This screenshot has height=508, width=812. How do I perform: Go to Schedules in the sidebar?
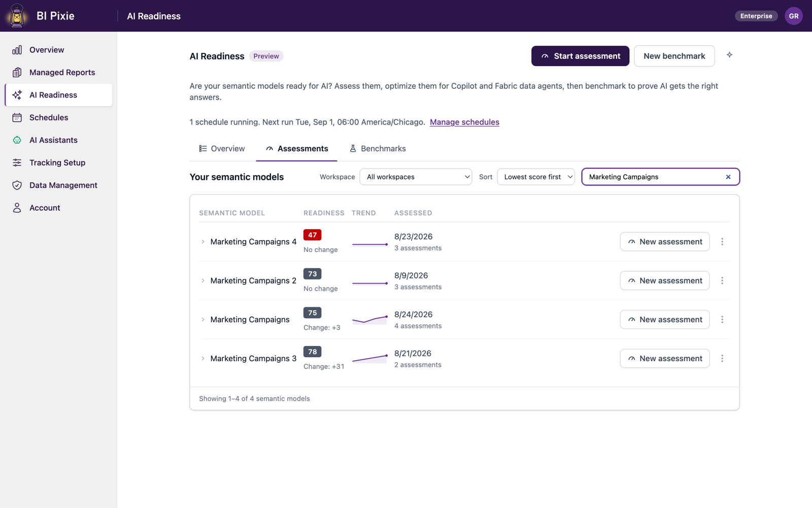click(58, 117)
